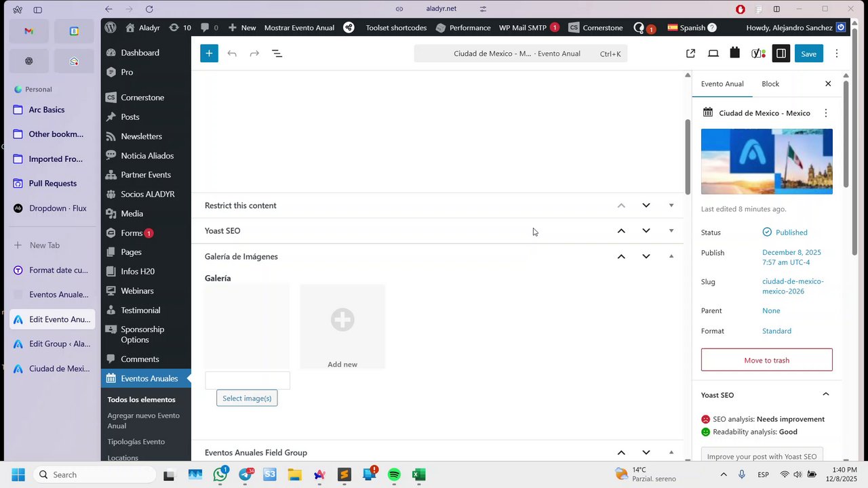
Task: Click the Add new gallery tile
Action: coord(342,327)
